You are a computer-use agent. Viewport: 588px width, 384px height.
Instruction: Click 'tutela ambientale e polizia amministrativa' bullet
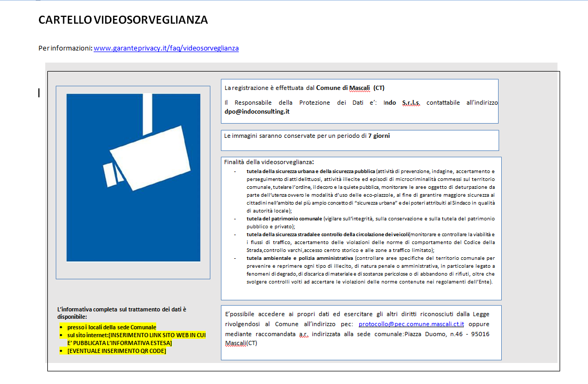pos(300,258)
